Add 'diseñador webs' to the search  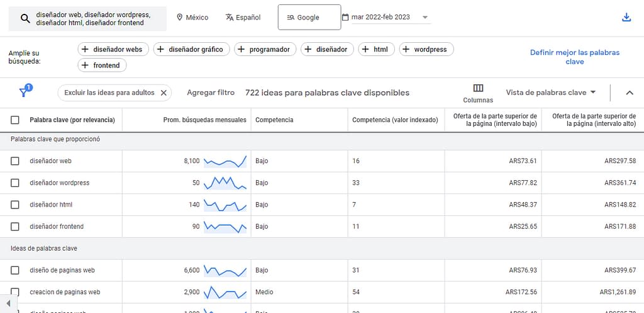(x=113, y=49)
